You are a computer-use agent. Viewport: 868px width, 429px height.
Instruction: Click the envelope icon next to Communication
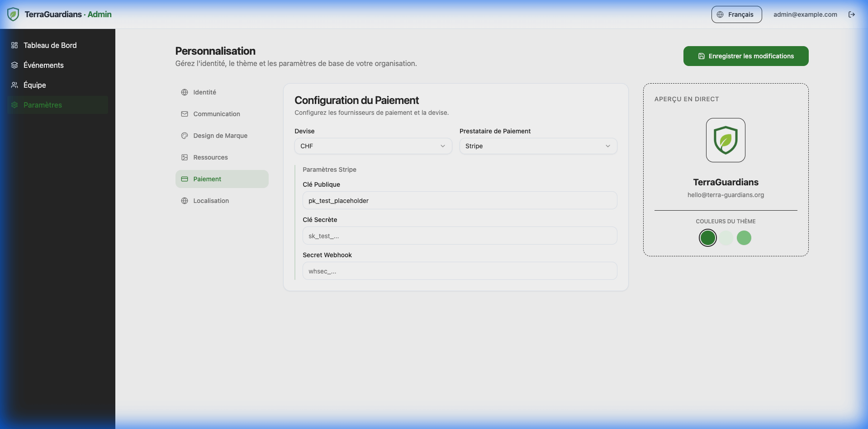pyautogui.click(x=185, y=114)
